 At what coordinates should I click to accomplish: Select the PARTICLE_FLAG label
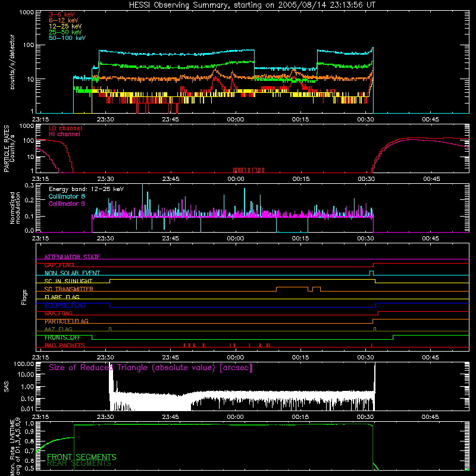click(x=67, y=321)
